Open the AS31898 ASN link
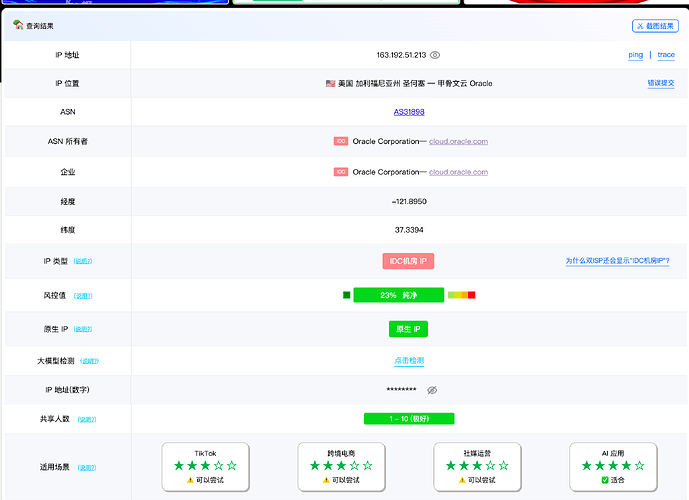Image resolution: width=689 pixels, height=500 pixels. 409,112
